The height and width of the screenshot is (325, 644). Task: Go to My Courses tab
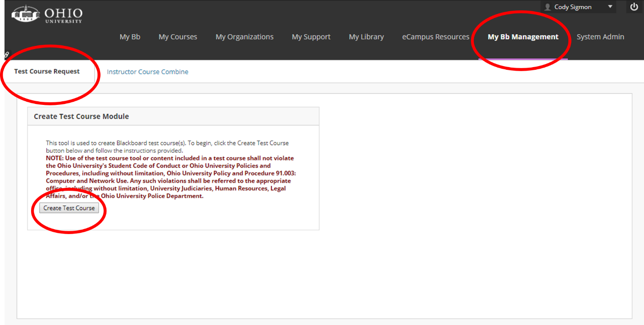[x=178, y=37]
